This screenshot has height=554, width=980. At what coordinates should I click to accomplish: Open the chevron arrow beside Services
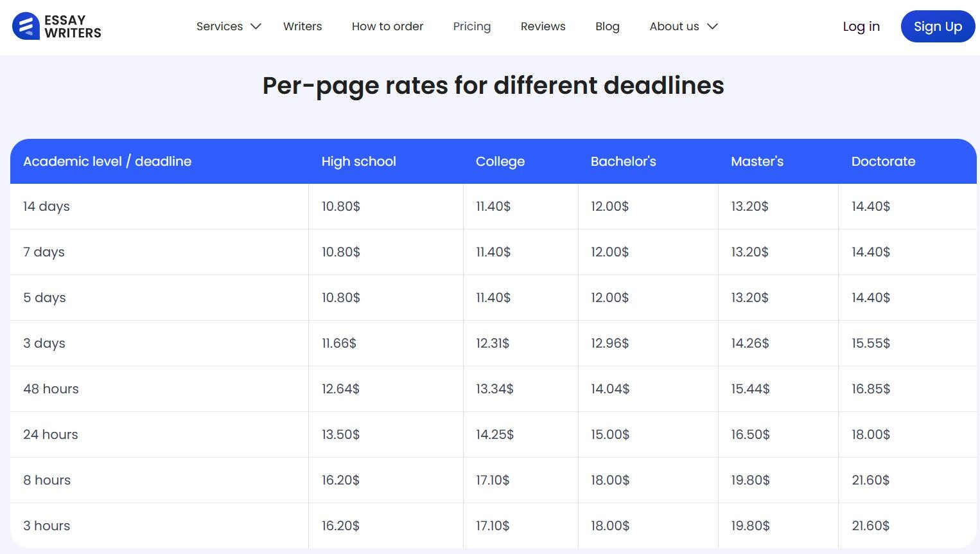pyautogui.click(x=255, y=26)
